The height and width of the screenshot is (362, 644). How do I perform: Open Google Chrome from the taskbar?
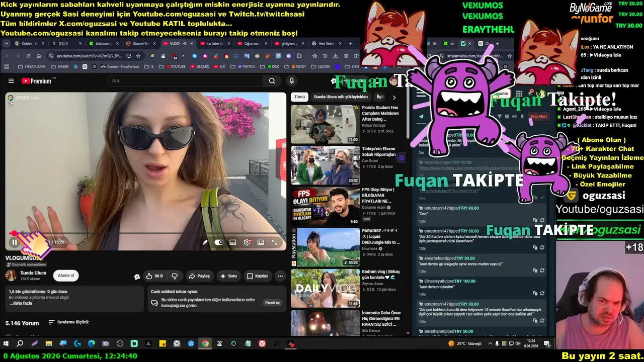tap(205, 344)
